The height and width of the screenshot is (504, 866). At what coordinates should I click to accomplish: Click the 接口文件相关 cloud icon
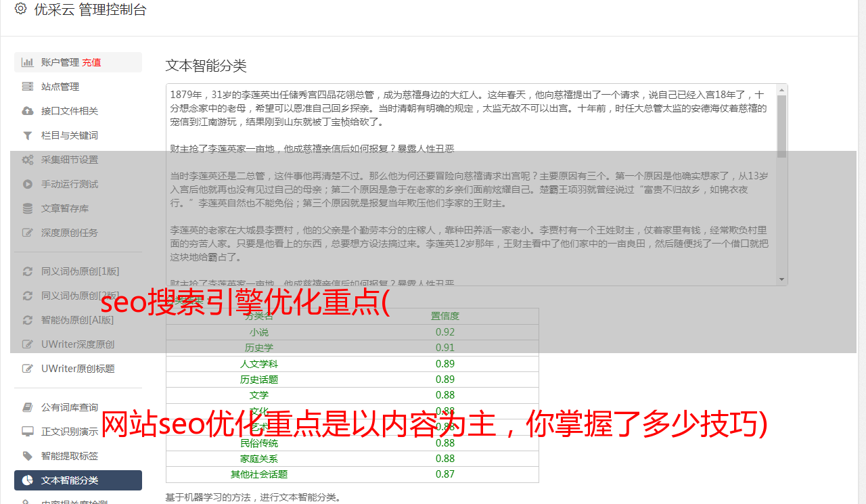coord(28,111)
